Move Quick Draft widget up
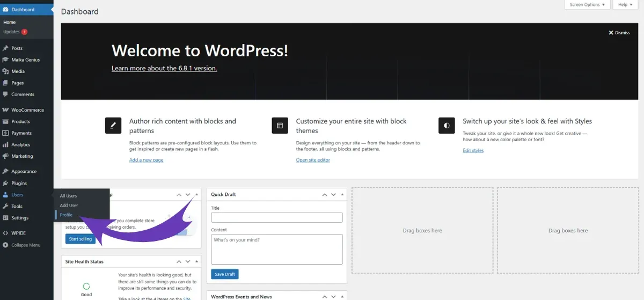This screenshot has width=644, height=300. [324, 194]
